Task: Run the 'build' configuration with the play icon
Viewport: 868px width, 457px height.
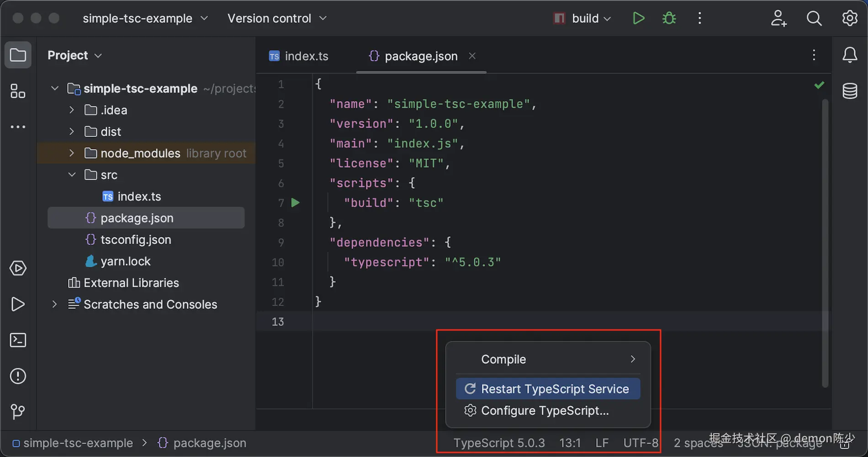Action: 638,18
